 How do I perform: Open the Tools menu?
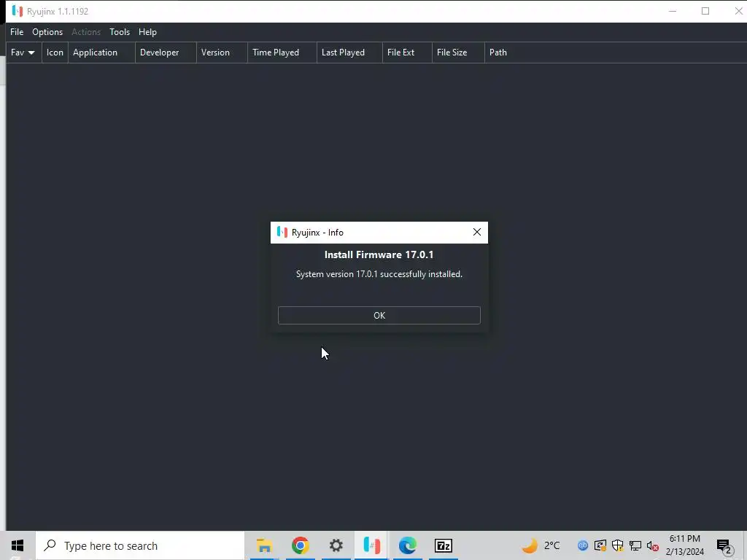(x=120, y=32)
